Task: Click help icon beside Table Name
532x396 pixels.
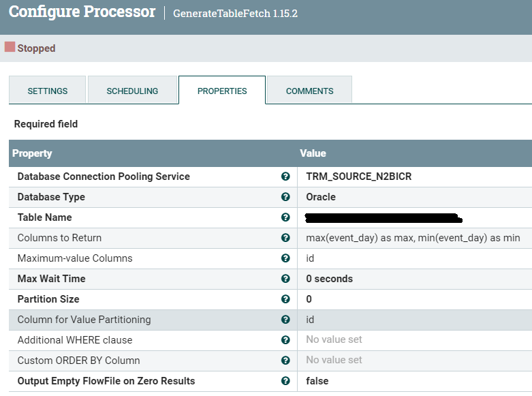Action: pos(285,217)
